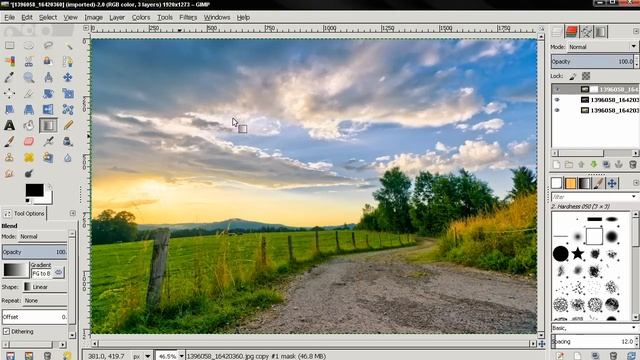The width and height of the screenshot is (640, 360).
Task: Open the Layer menu
Action: (117, 17)
